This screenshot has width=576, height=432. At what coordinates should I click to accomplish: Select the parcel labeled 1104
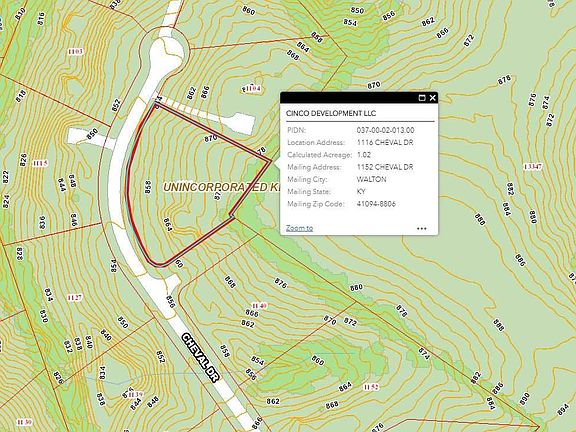pos(252,89)
